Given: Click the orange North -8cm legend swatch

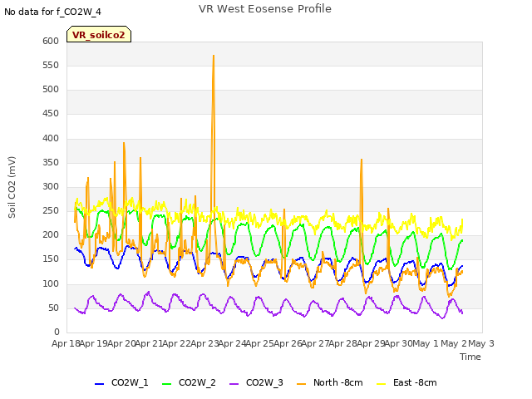Looking at the screenshot, I should point(301,384).
